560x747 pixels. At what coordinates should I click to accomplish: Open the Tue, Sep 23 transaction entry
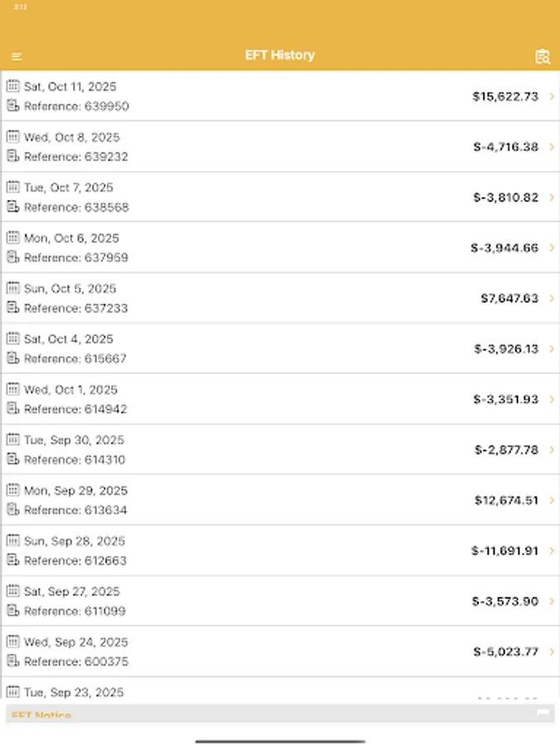pos(280,691)
